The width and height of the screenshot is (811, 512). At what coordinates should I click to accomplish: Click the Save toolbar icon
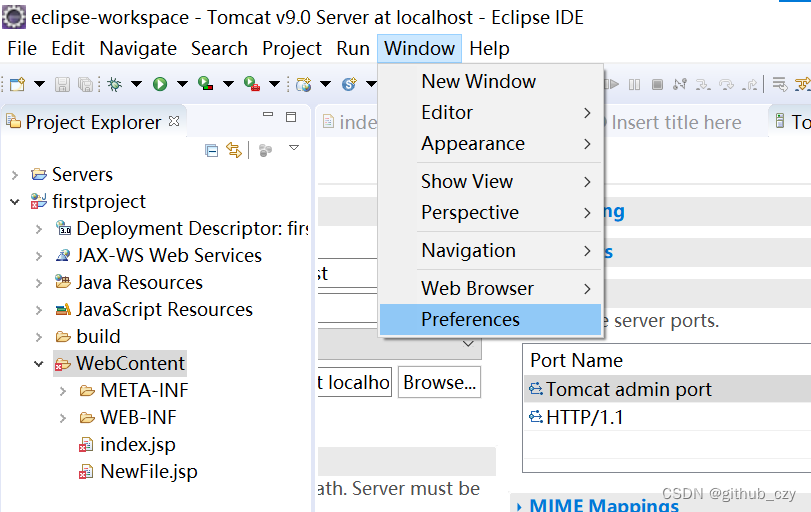click(x=63, y=84)
